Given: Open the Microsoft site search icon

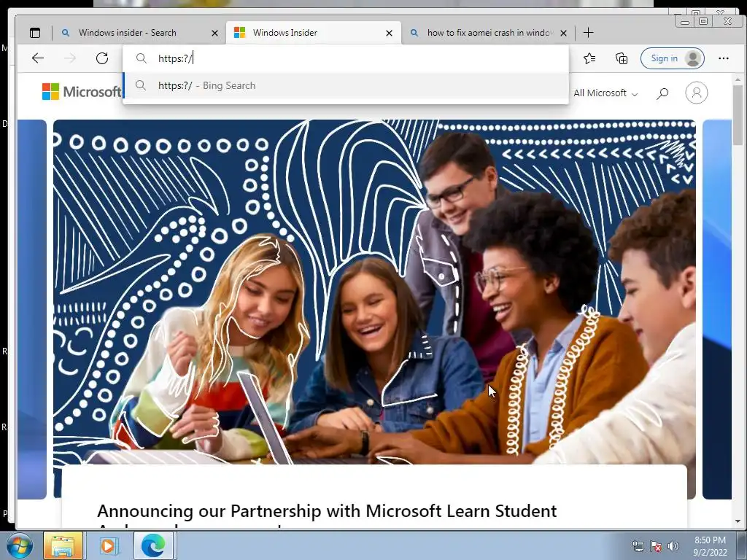Looking at the screenshot, I should [x=662, y=93].
